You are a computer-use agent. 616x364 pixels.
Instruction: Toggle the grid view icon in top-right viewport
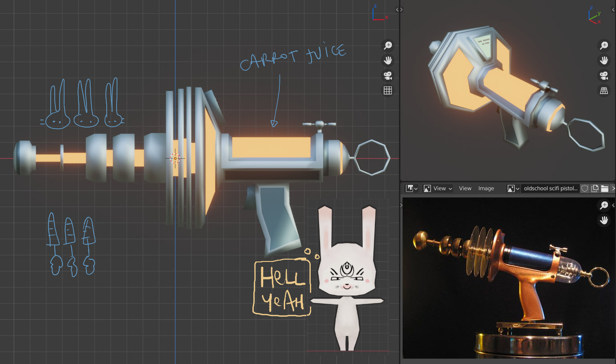click(x=604, y=91)
